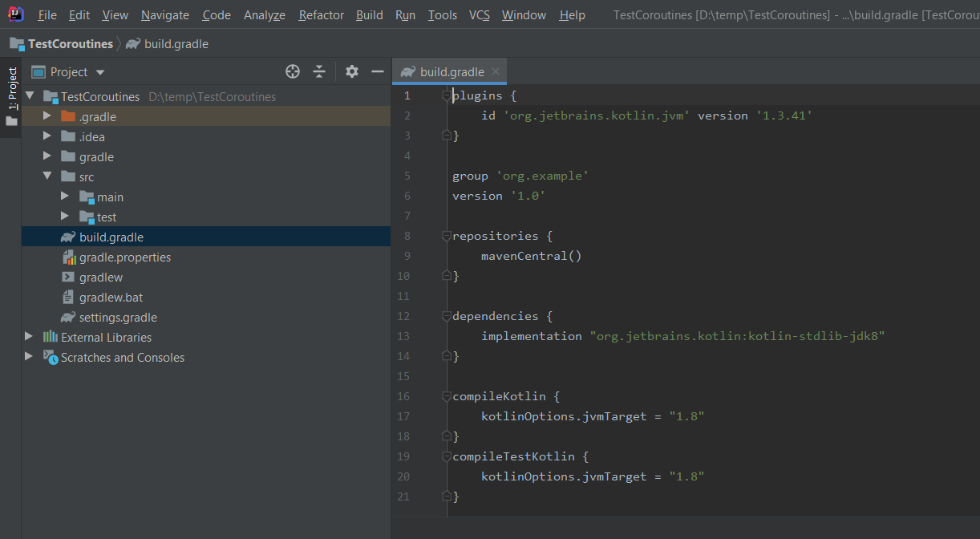Open the VCS menu
The width and height of the screenshot is (980, 539).
pyautogui.click(x=479, y=15)
